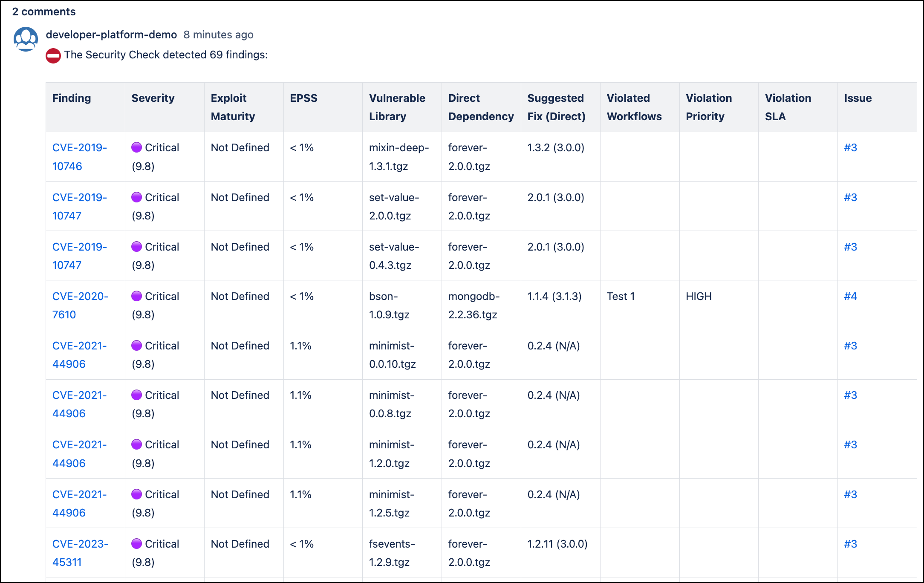Open issue #3 link in fsevents row
The image size is (924, 583).
(850, 544)
